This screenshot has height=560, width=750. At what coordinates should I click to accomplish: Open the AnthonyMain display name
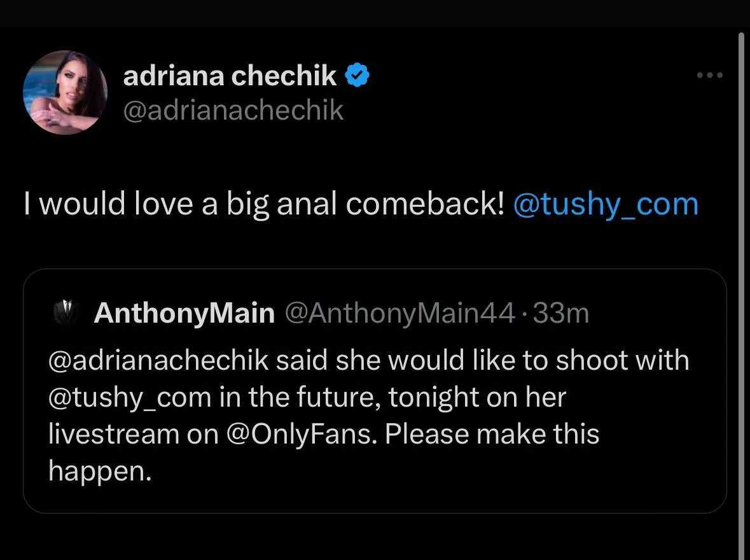184,313
